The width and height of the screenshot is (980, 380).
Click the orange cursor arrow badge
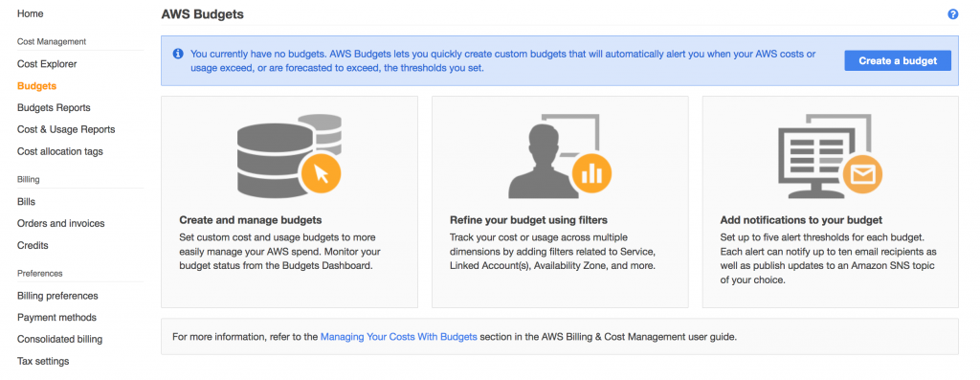[x=322, y=172]
